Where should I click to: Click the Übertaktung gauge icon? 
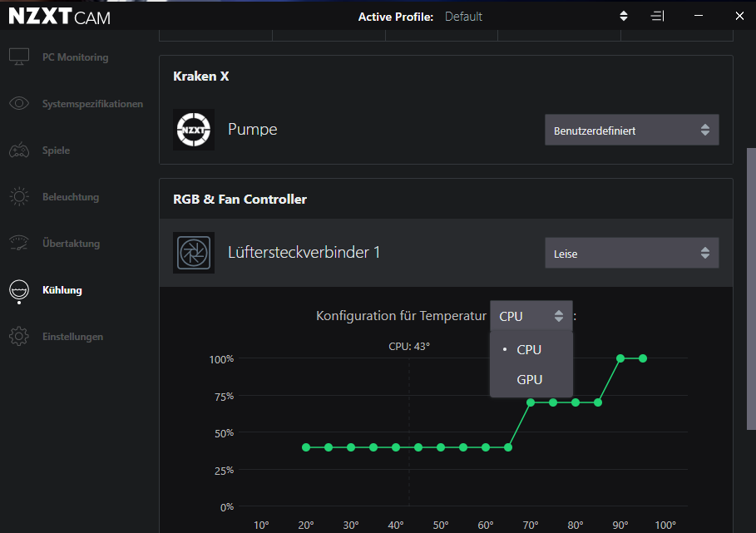click(19, 243)
